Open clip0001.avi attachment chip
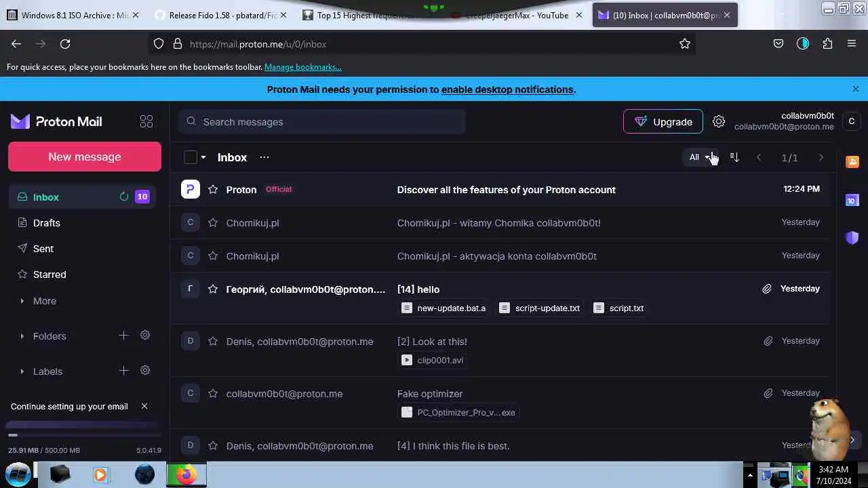The height and width of the screenshot is (488, 868). [433, 361]
